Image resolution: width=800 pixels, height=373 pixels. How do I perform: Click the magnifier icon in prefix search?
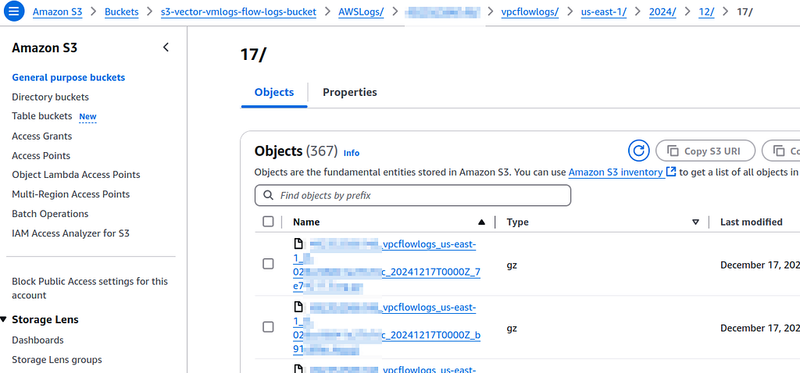pos(268,195)
